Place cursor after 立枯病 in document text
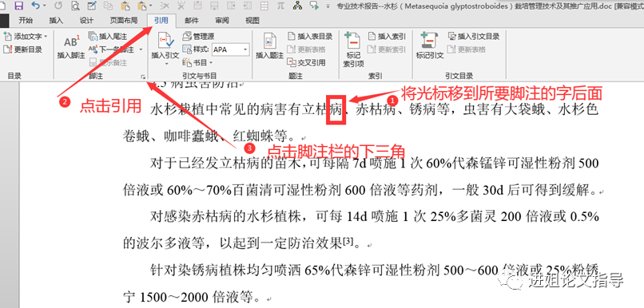This screenshot has height=308, width=644. tap(343, 109)
